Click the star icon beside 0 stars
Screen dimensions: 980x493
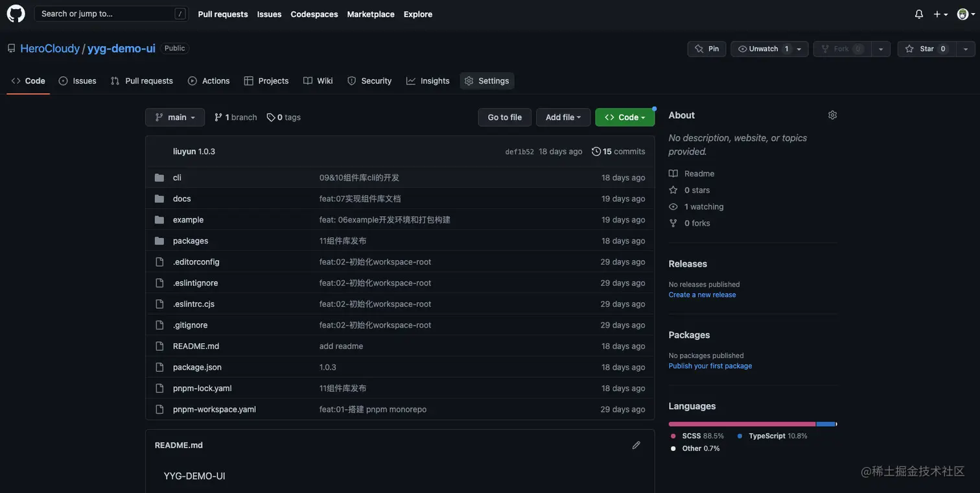[673, 190]
